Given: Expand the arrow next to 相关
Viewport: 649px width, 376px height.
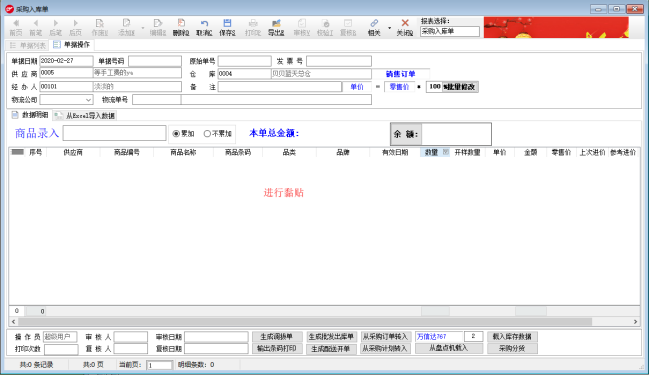Looking at the screenshot, I should tap(389, 28).
